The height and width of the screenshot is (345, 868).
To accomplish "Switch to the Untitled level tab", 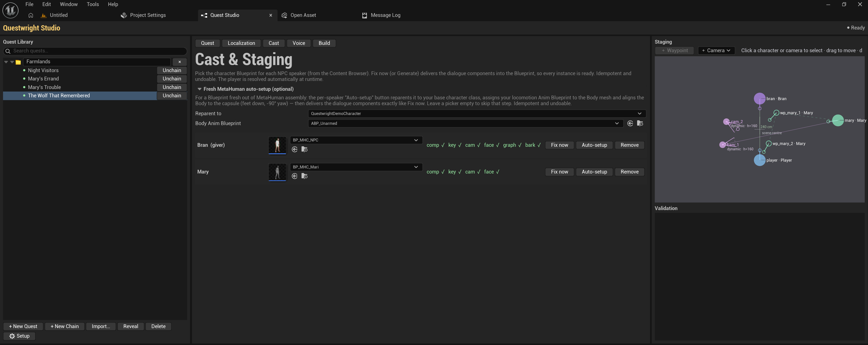I will coord(59,15).
